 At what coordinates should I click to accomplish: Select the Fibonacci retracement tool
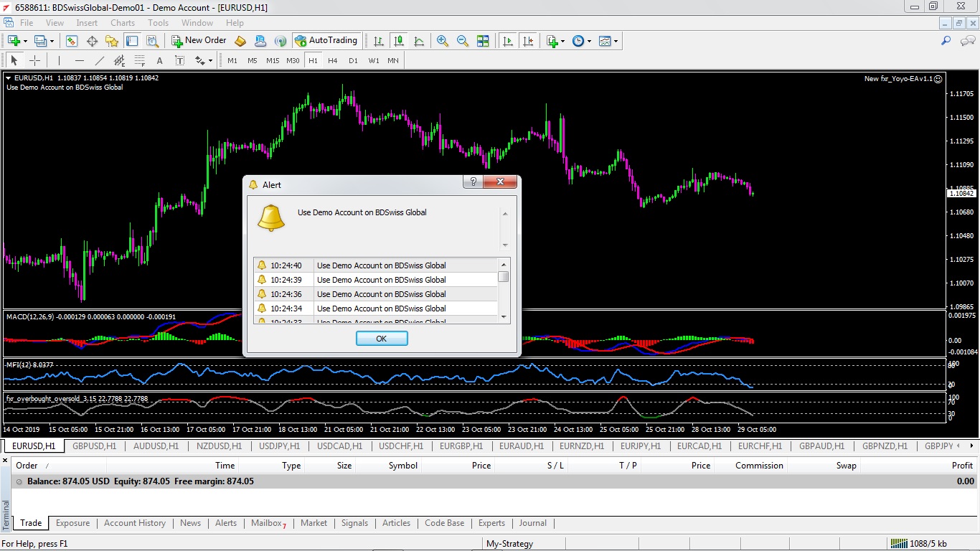(x=140, y=61)
